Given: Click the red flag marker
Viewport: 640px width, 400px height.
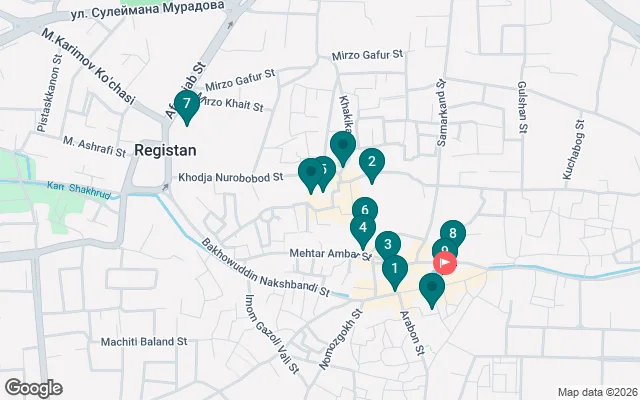Looking at the screenshot, I should point(445,263).
